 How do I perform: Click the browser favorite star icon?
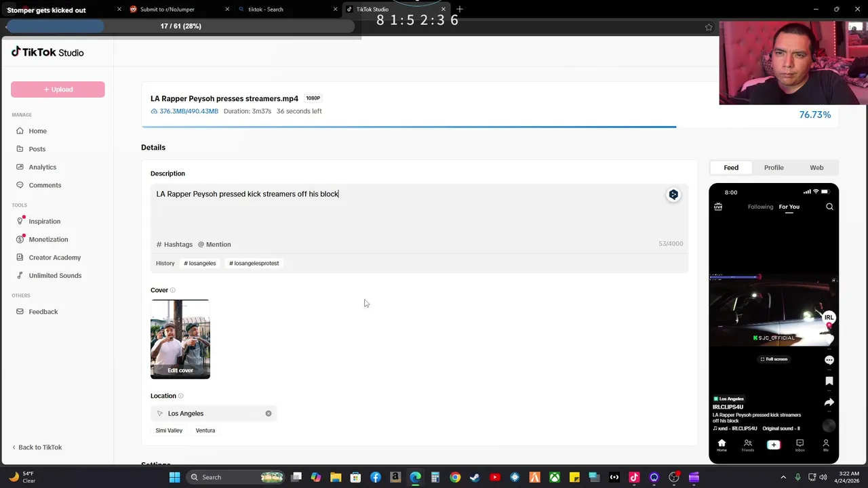coord(709,27)
